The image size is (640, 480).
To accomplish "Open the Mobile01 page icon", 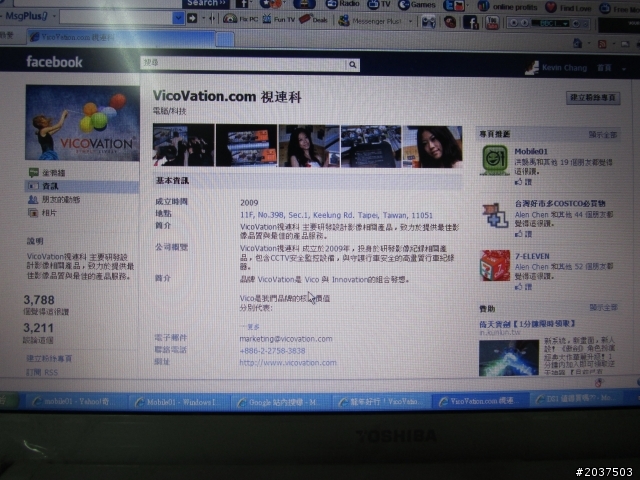I will (495, 160).
